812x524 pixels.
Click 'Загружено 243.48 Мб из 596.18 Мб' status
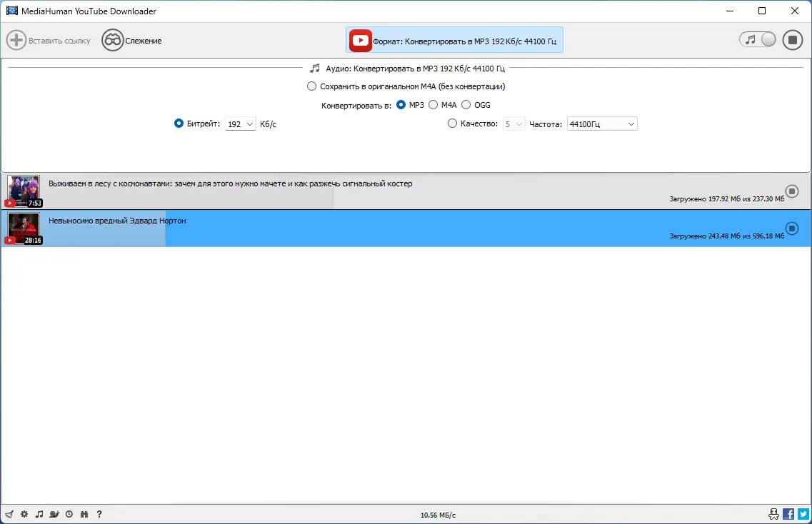coord(726,236)
